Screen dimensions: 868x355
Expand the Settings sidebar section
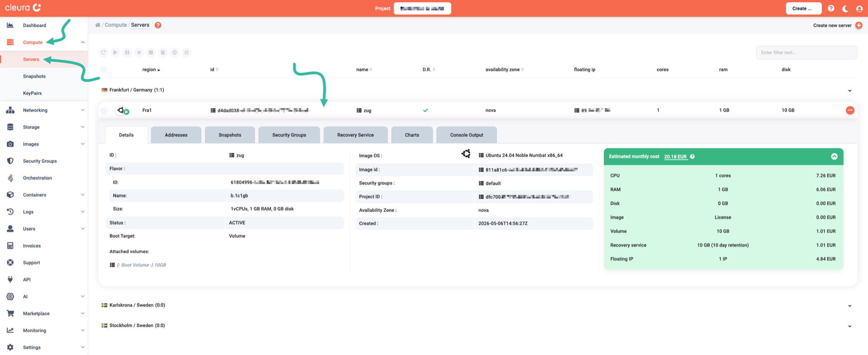pyautogui.click(x=83, y=348)
